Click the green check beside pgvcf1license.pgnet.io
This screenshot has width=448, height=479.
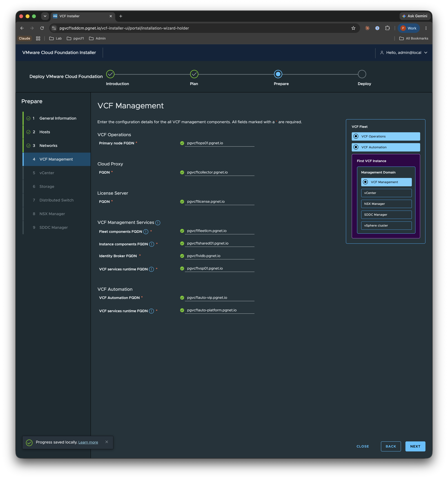click(x=182, y=202)
